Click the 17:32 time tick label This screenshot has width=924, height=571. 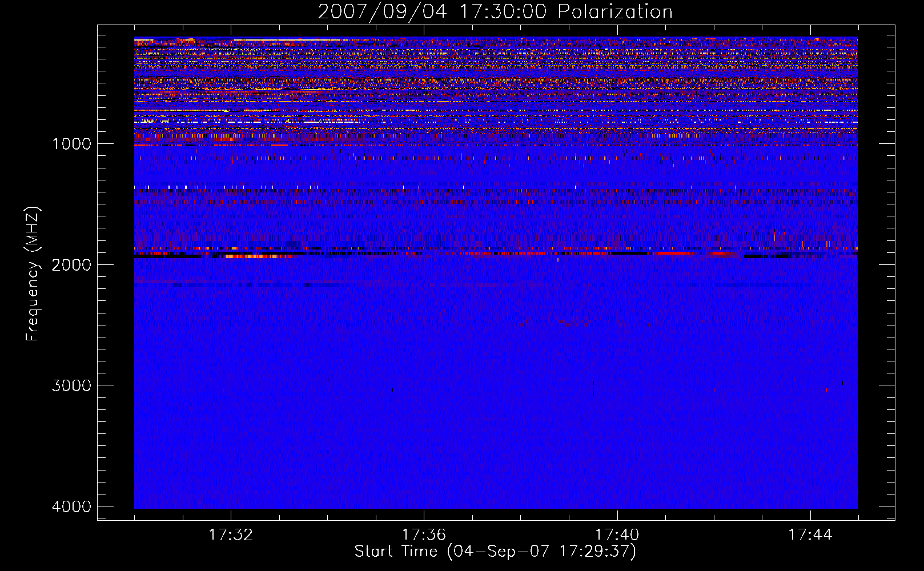[x=231, y=535]
